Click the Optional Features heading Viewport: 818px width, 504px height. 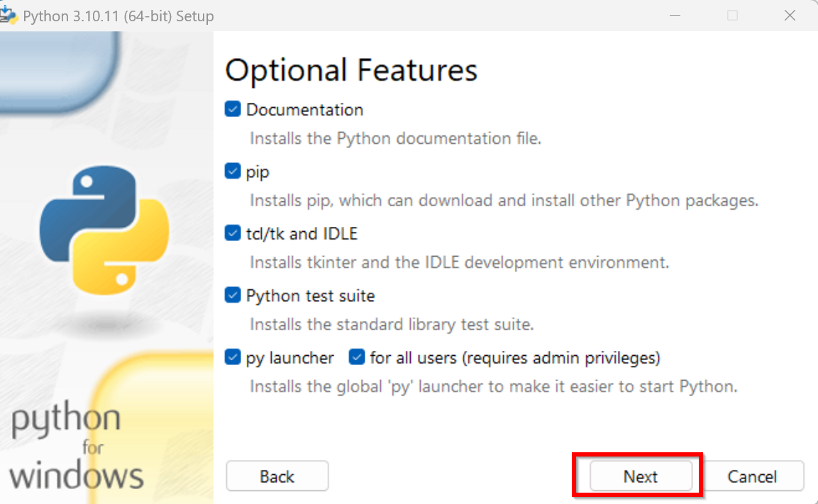pyautogui.click(x=351, y=70)
